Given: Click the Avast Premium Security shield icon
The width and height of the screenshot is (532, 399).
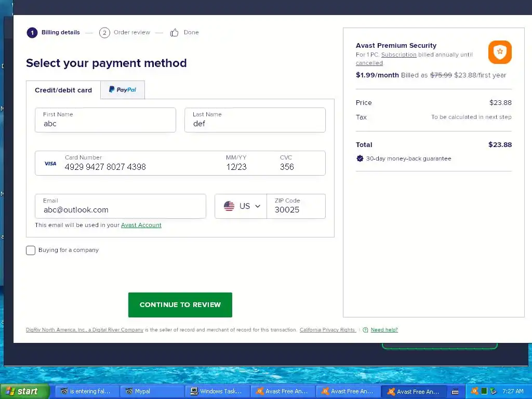Looking at the screenshot, I should [500, 52].
